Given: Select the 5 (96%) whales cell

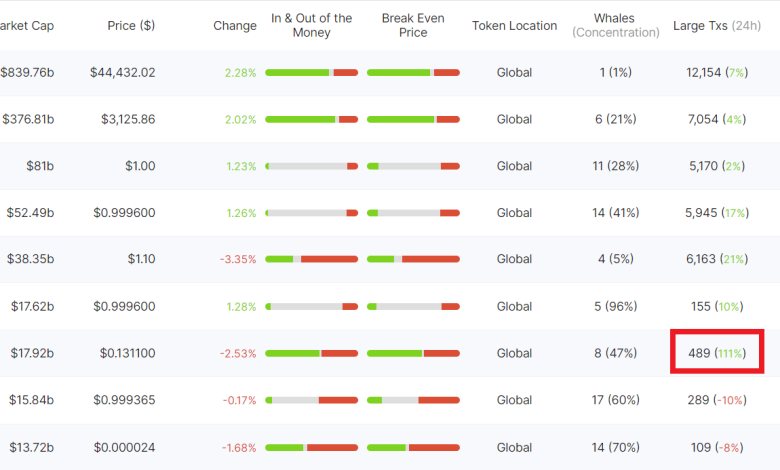Looking at the screenshot, I should point(615,306).
